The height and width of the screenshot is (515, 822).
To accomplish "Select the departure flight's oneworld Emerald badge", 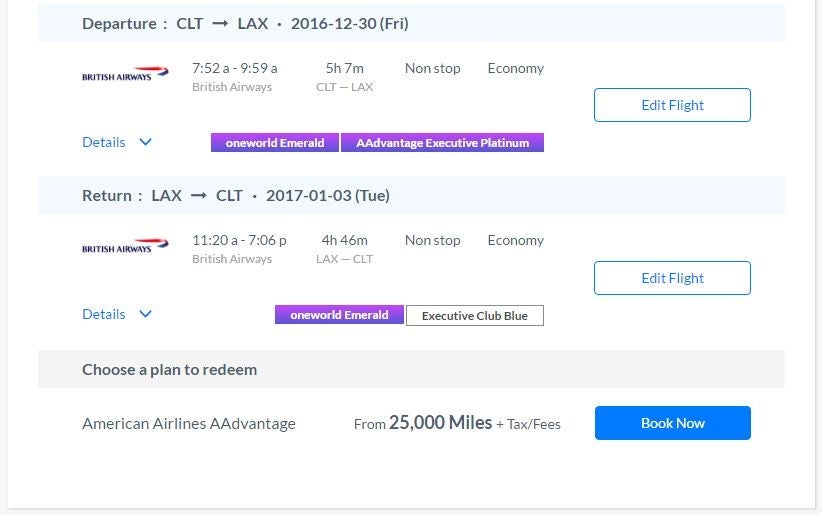I will pyautogui.click(x=275, y=143).
